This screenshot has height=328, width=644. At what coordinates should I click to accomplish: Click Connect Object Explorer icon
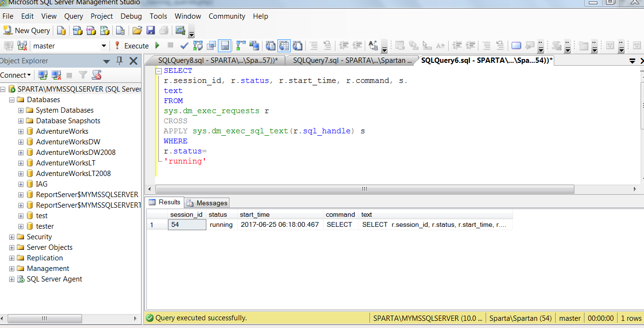pos(43,75)
